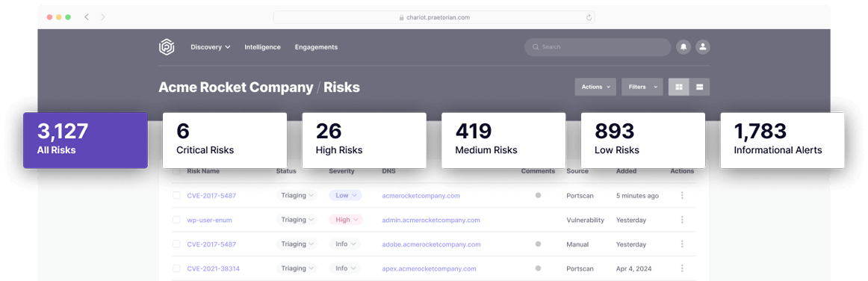Click the chariot.praetorian.com address bar

pyautogui.click(x=434, y=17)
